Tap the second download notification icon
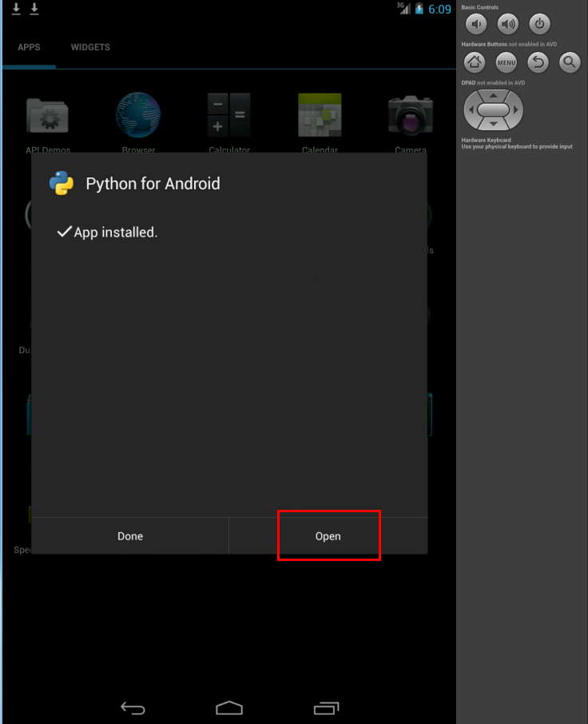588x724 pixels. tap(34, 9)
